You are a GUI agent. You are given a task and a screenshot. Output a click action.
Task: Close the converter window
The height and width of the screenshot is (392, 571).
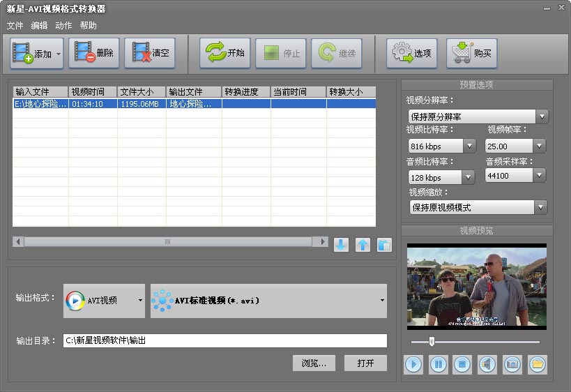pyautogui.click(x=561, y=7)
